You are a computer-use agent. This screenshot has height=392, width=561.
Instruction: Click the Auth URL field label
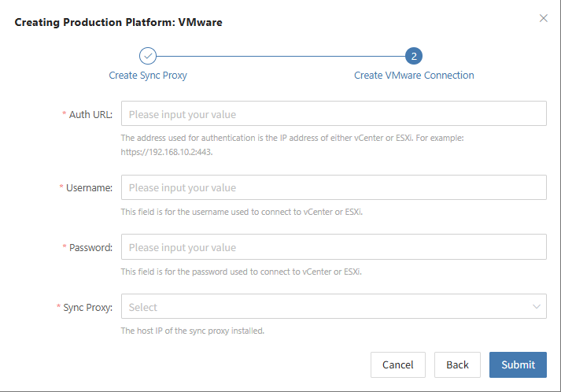90,115
